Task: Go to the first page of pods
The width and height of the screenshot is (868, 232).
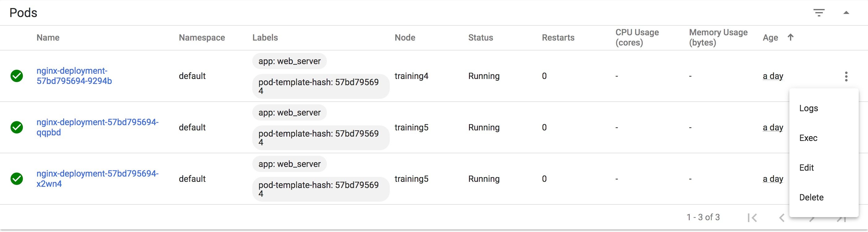Action: [752, 218]
